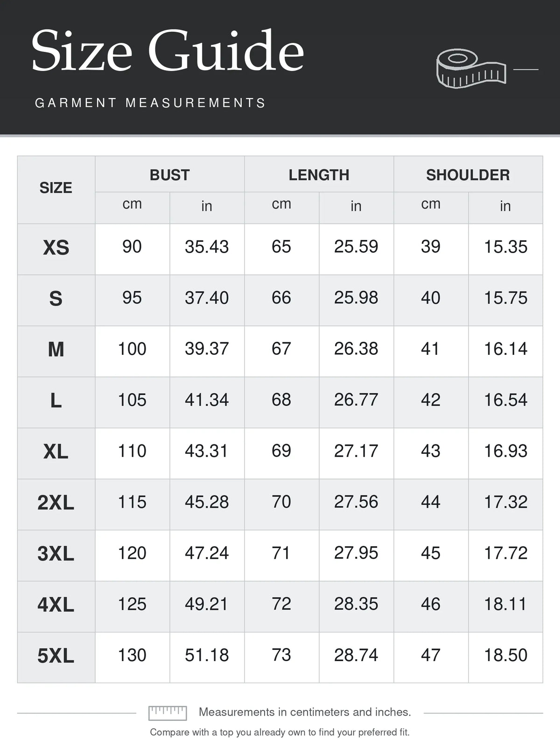Click the LENGTH column header
The width and height of the screenshot is (560, 747).
[319, 175]
